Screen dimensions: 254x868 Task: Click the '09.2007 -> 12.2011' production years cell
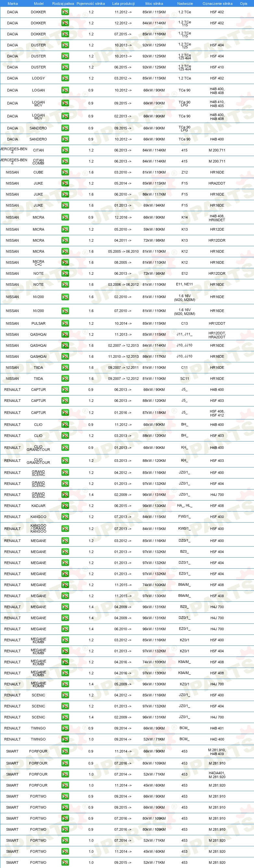click(123, 368)
